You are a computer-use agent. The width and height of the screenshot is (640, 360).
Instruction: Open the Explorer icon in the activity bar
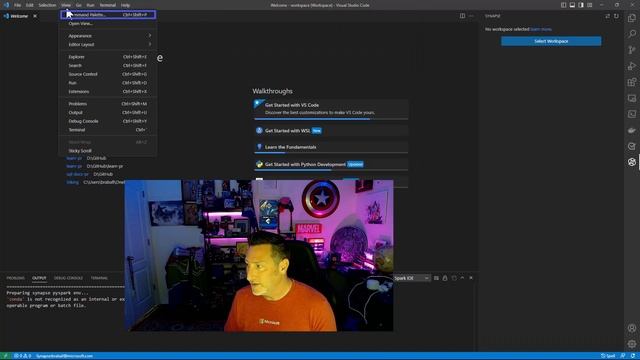coord(632,18)
